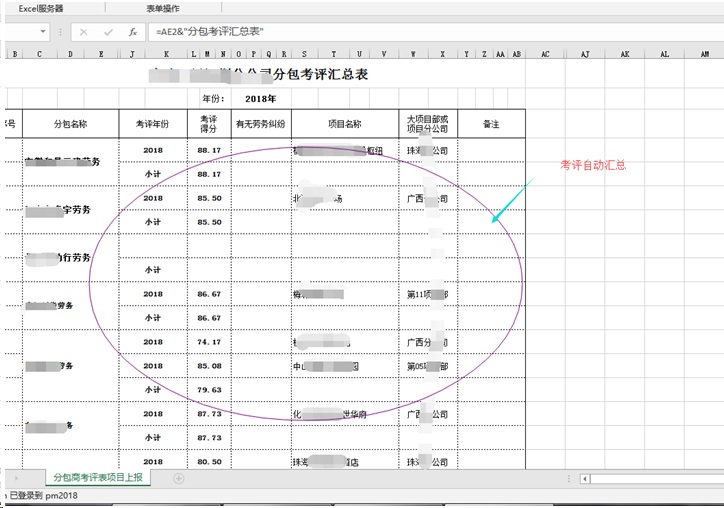The image size is (724, 508).
Task: Open Insert Function (fx) dialog
Action: tap(132, 32)
